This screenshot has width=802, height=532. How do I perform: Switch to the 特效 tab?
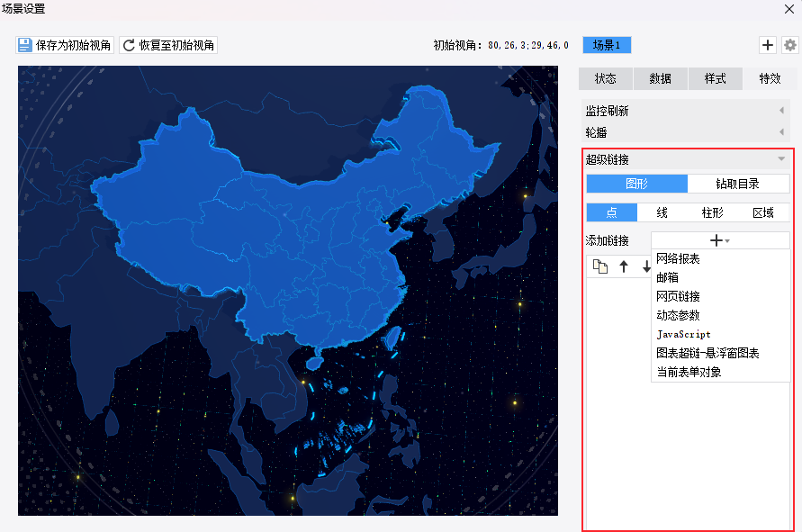point(770,78)
